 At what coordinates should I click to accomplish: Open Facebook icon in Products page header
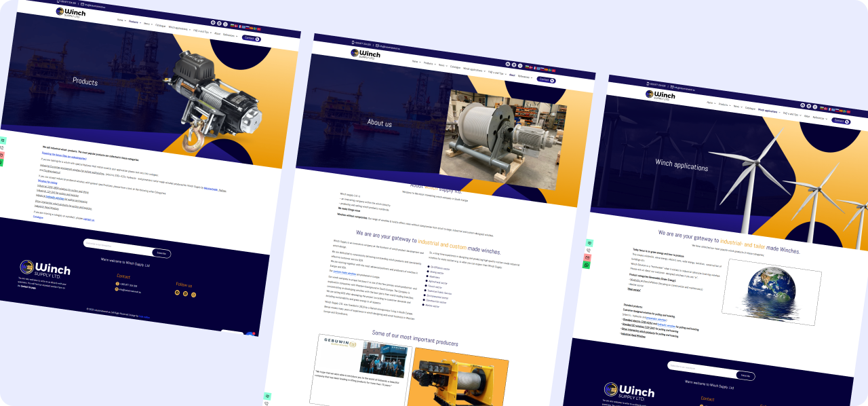(x=213, y=22)
